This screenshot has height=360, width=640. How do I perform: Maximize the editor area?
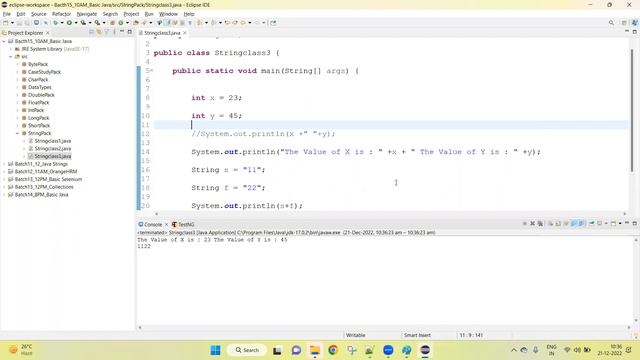click(635, 32)
